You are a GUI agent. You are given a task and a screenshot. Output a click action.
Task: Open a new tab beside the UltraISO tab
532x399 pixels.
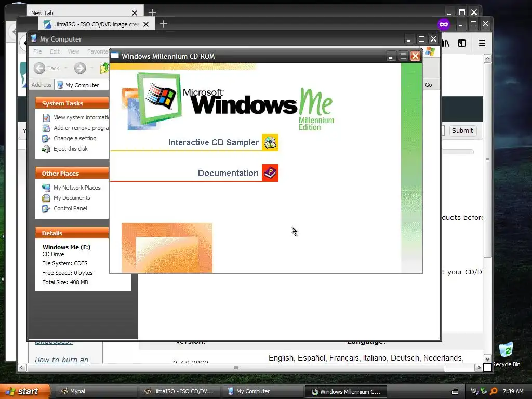[x=164, y=24]
